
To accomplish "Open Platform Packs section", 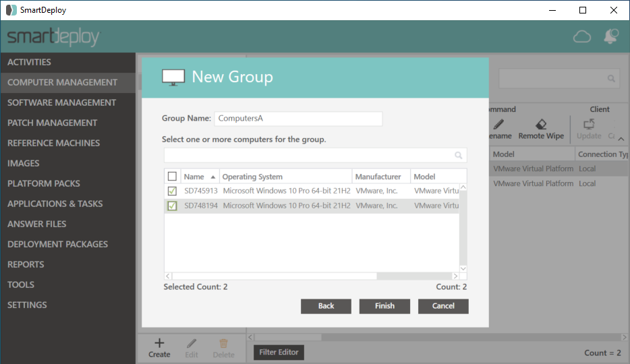I will point(68,183).
